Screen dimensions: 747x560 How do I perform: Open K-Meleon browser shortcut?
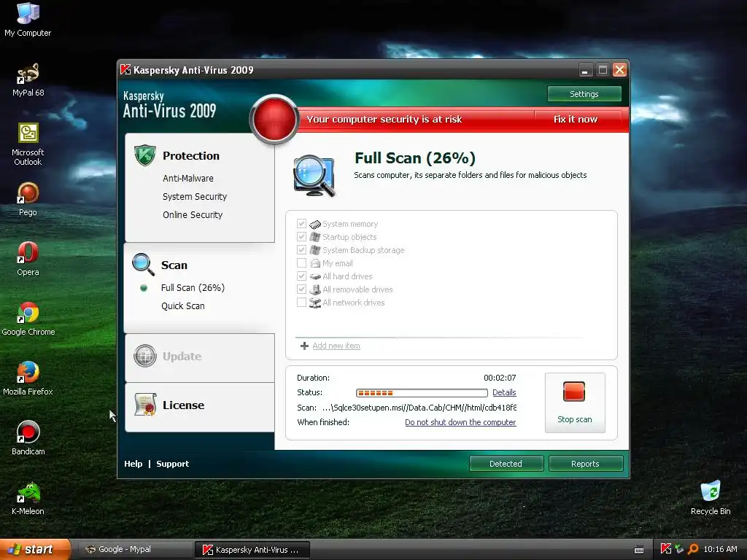(x=28, y=498)
